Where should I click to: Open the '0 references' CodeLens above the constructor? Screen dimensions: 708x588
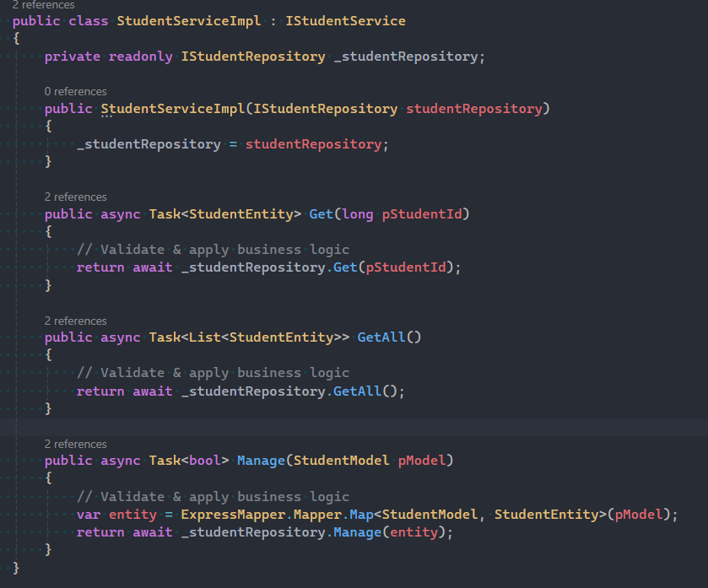tap(75, 92)
